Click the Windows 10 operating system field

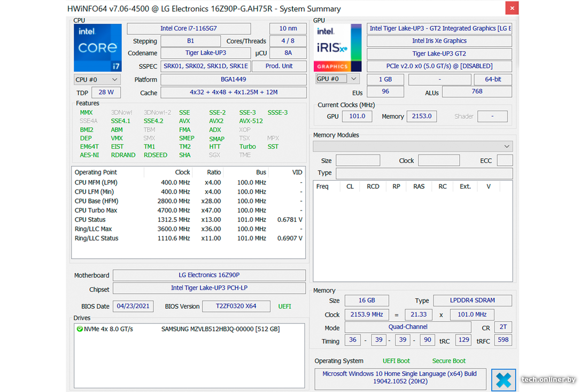click(399, 378)
